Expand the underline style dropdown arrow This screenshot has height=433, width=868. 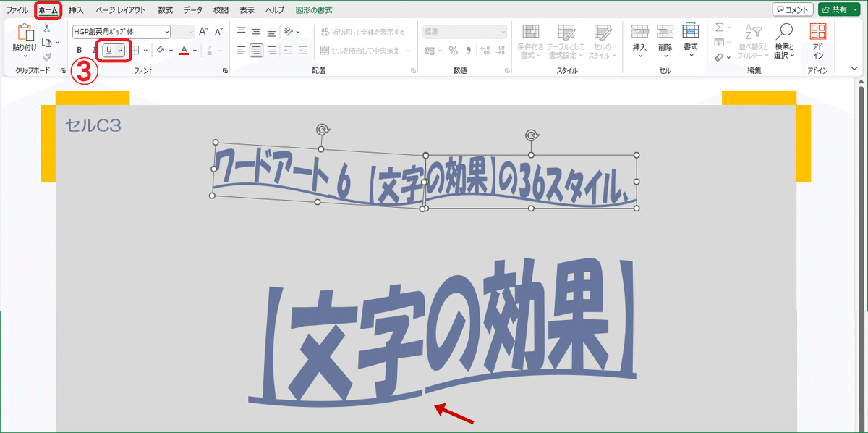[x=120, y=50]
